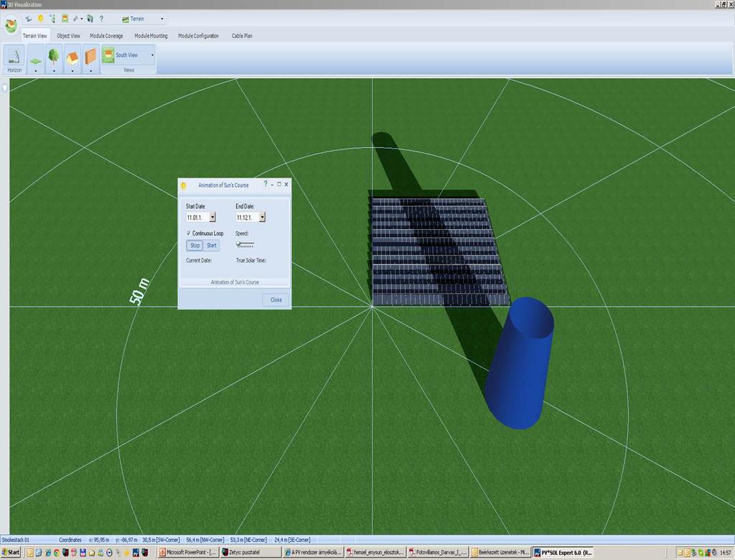
Task: Open the Horizon tool
Action: [14, 60]
